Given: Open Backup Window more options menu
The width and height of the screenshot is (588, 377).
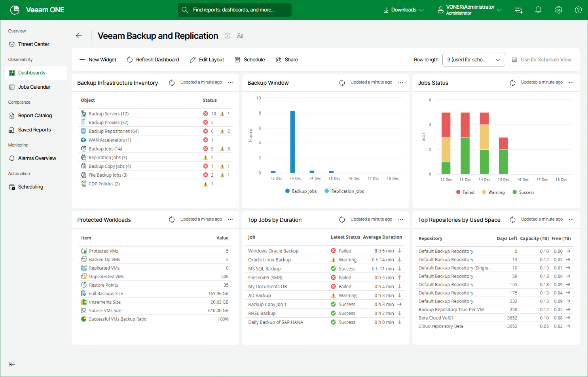Looking at the screenshot, I should (x=400, y=83).
